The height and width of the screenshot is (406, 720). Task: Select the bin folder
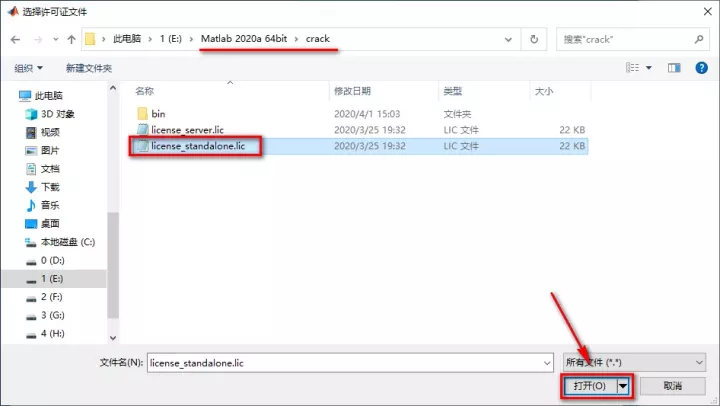tap(157, 113)
